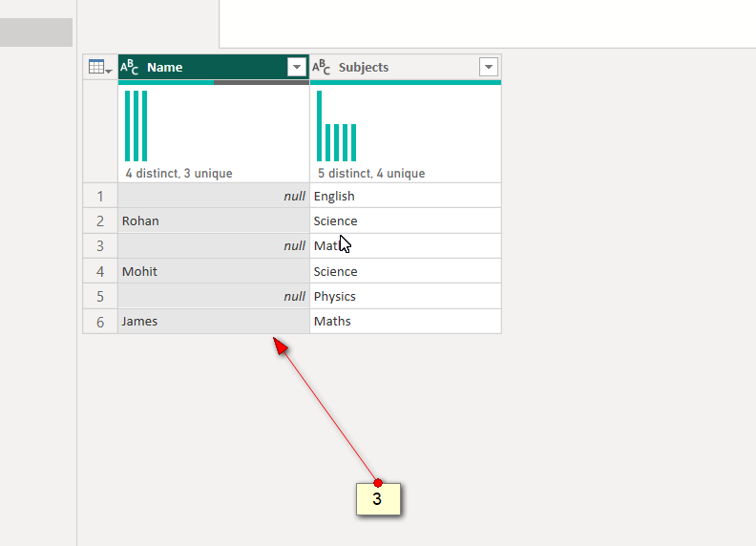Click the Maths cell in row 3
The height and width of the screenshot is (546, 756).
(406, 246)
